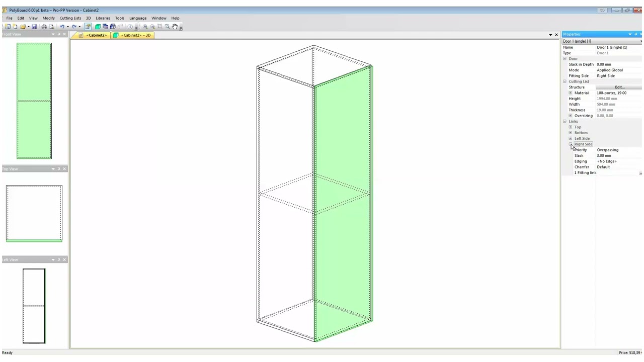Click the information icon in toolbar

[130, 27]
